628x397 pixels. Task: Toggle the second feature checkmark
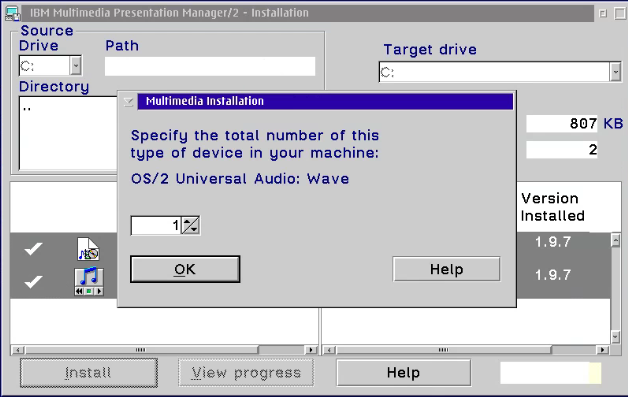33,281
